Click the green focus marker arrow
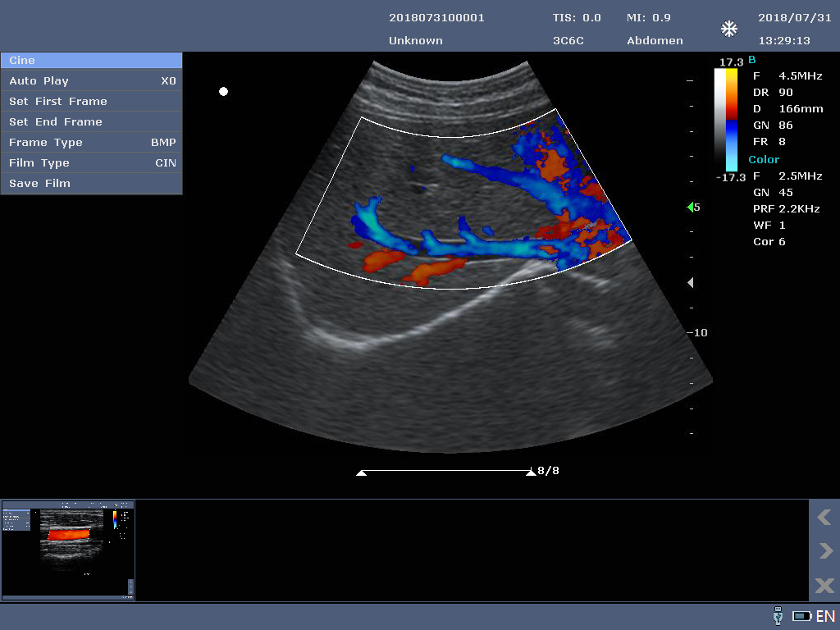Viewport: 840px width, 630px height. coord(690,208)
